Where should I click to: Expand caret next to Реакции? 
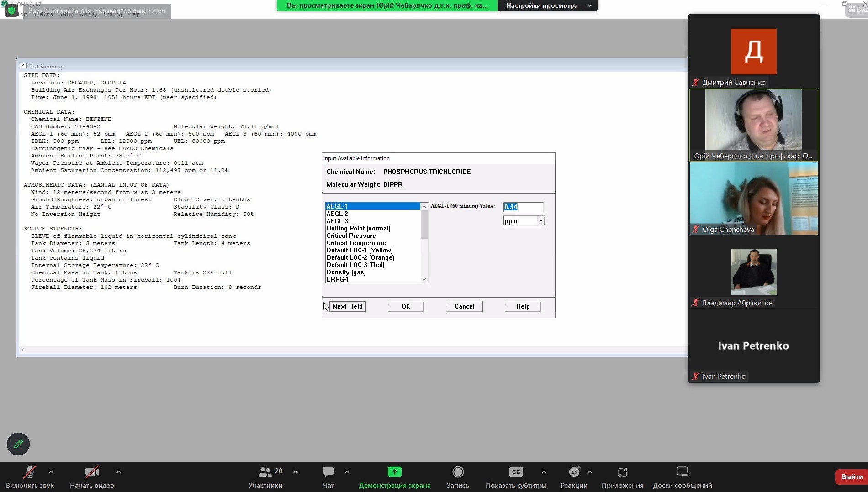pyautogui.click(x=590, y=472)
